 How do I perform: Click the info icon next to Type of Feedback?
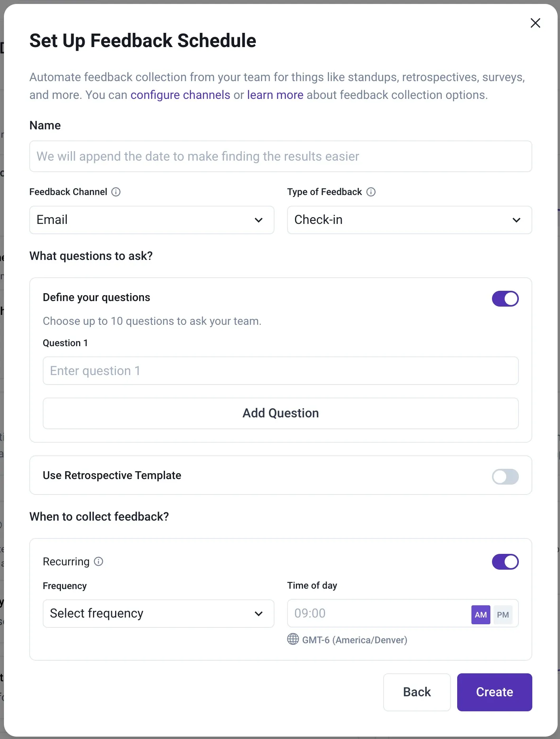(x=371, y=192)
